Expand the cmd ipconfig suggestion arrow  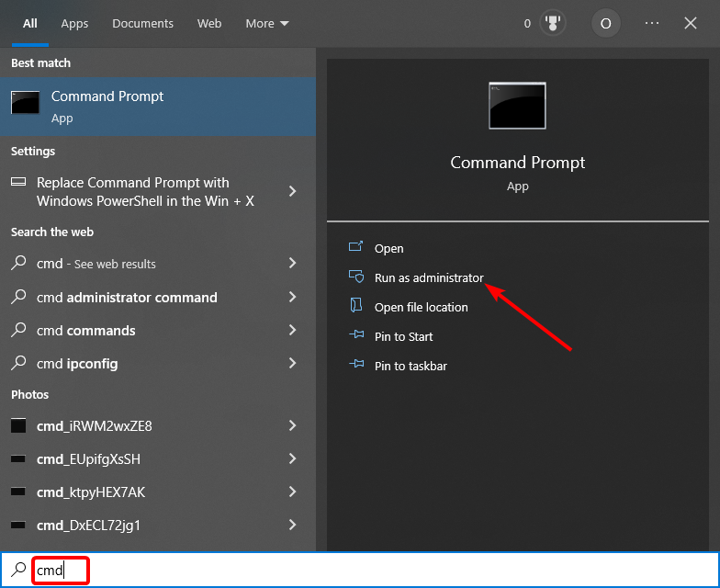(x=292, y=364)
